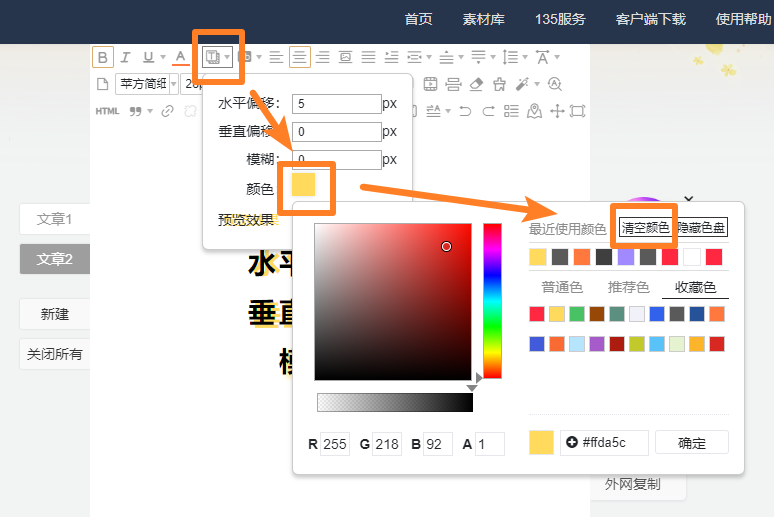This screenshot has height=517, width=774.
Task: Toggle bold formatting in the editor toolbar
Action: (103, 57)
